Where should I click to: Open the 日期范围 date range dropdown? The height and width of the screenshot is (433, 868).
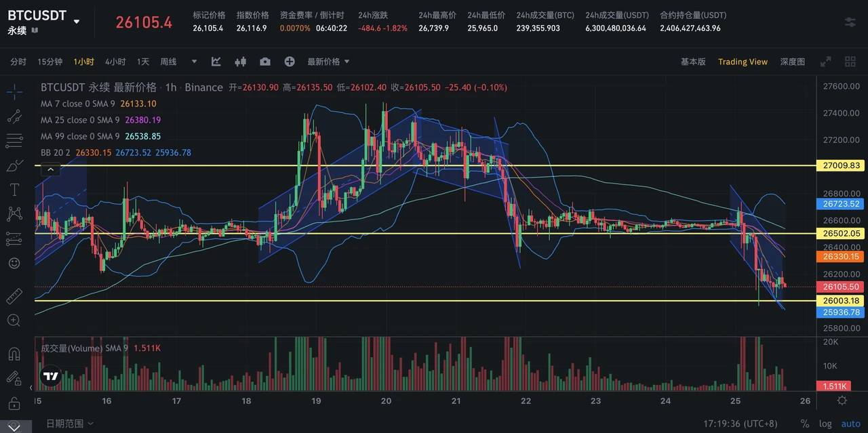point(71,424)
